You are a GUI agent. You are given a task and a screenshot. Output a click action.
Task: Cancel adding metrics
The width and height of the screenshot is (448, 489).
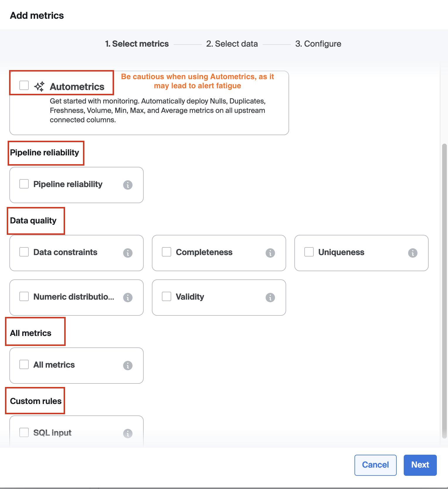[x=375, y=465]
